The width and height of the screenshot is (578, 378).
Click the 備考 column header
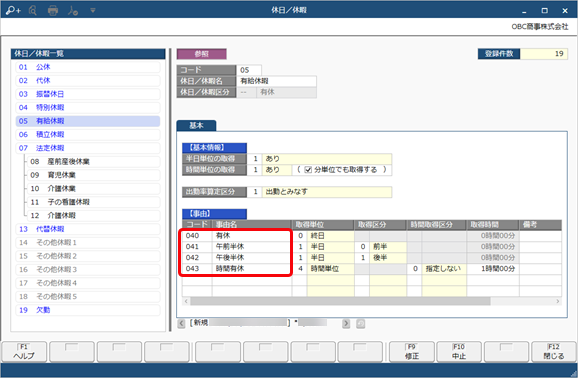pyautogui.click(x=540, y=225)
